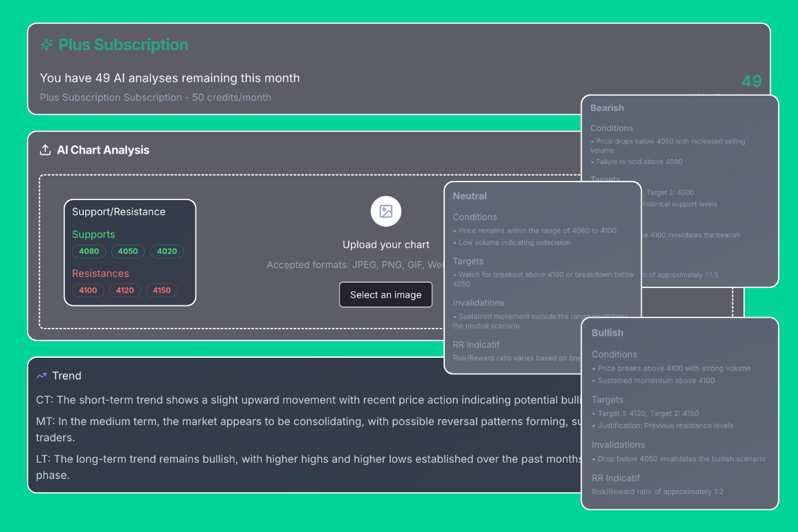Click the upload icon next to AI Chart Analysis
The width and height of the screenshot is (798, 532).
(45, 150)
